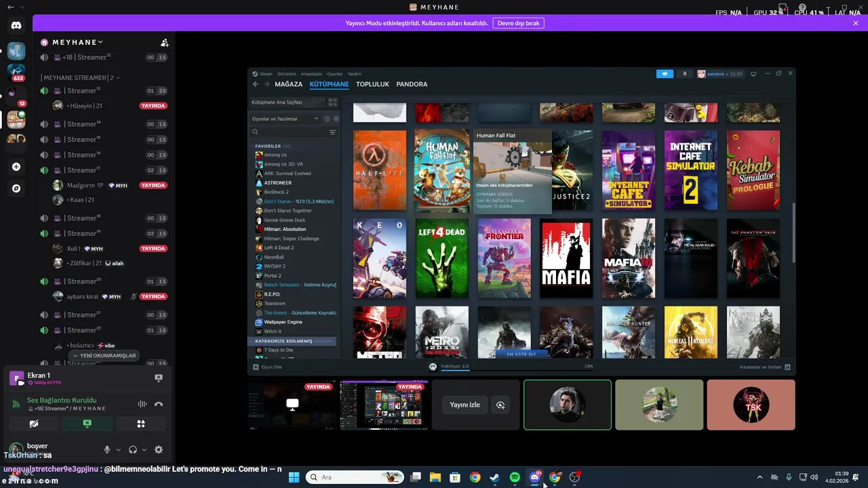Viewport: 868px width, 488px height.
Task: Click 'Yeni Okunmamışlar' unread pill
Action: click(104, 355)
